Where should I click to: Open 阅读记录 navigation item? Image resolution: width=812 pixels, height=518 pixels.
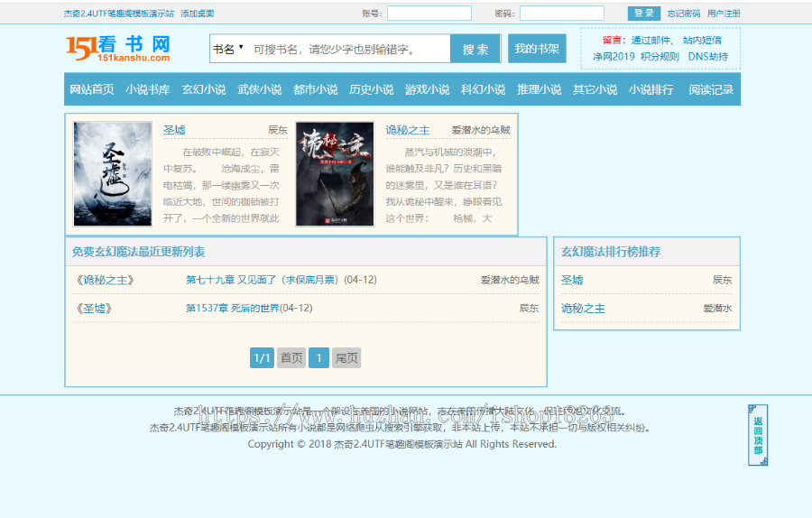[711, 89]
